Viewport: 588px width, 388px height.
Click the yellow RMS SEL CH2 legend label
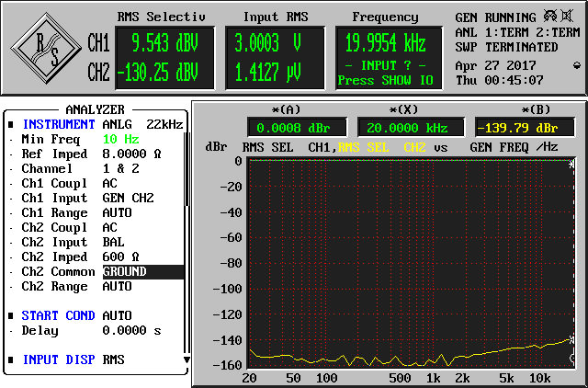382,147
